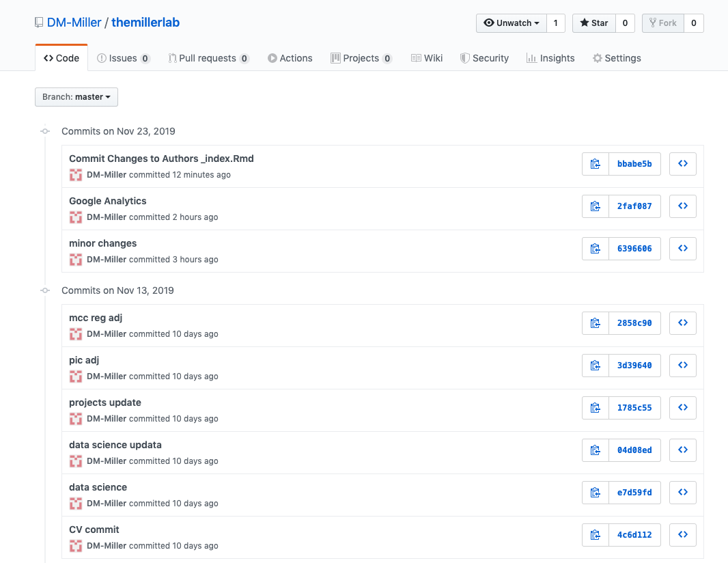This screenshot has width=728, height=563.
Task: Click avatar beside 'CV commit' entry
Action: [76, 546]
